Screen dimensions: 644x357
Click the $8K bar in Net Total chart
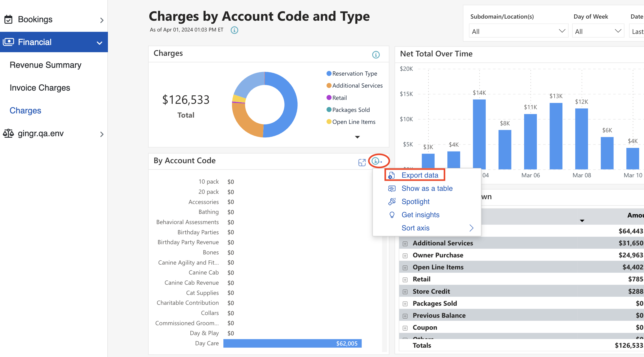(505, 149)
